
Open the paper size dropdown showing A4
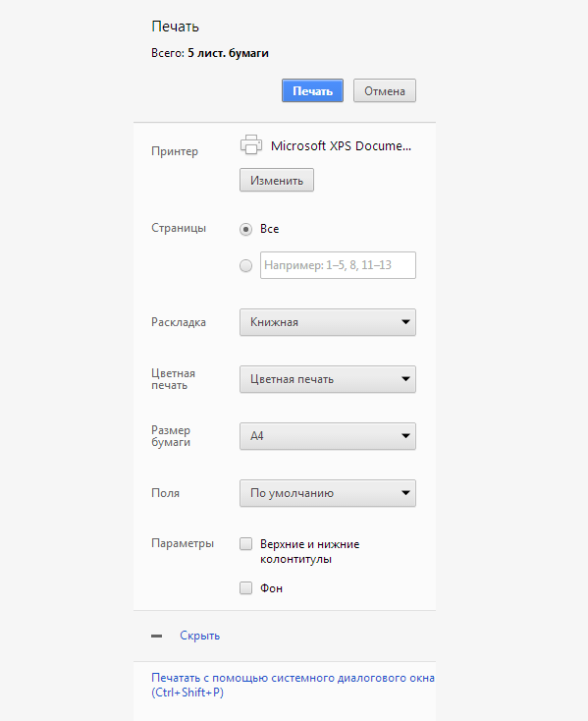point(328,436)
